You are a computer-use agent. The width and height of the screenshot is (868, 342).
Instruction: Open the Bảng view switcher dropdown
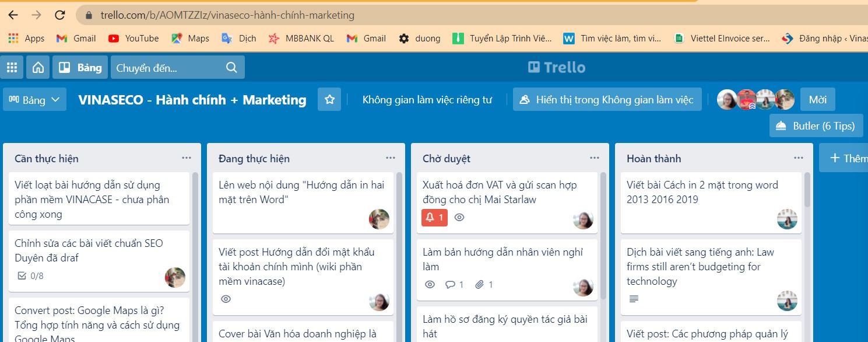34,100
